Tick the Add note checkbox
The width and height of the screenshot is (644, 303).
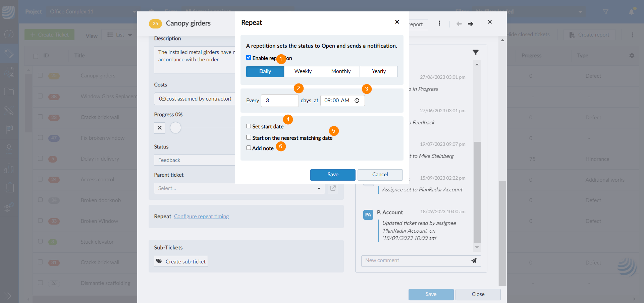coord(249,148)
